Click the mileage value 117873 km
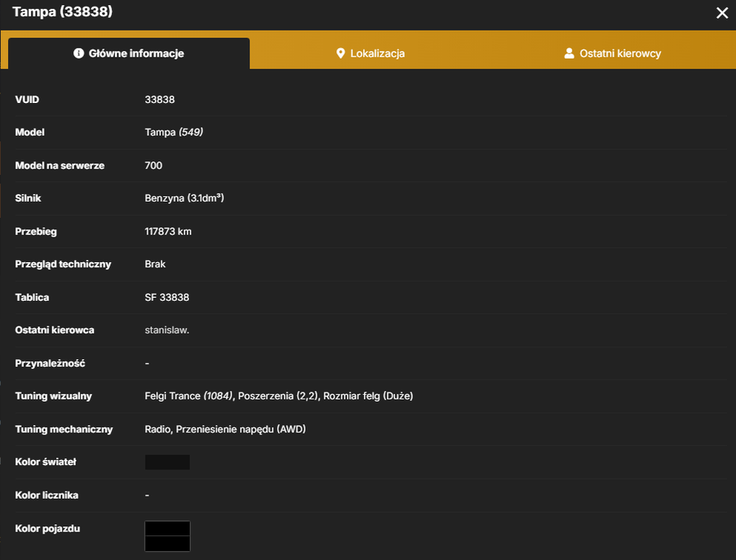736x560 pixels. coord(168,231)
